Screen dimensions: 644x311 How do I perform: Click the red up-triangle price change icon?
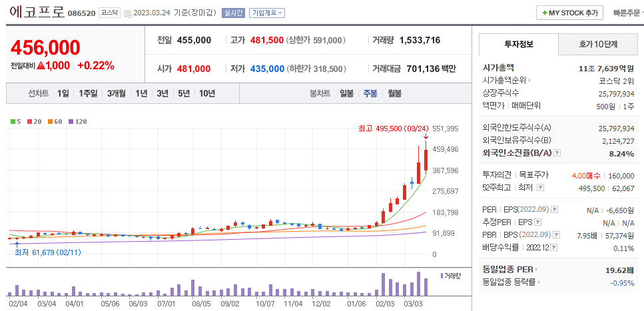coord(41,65)
